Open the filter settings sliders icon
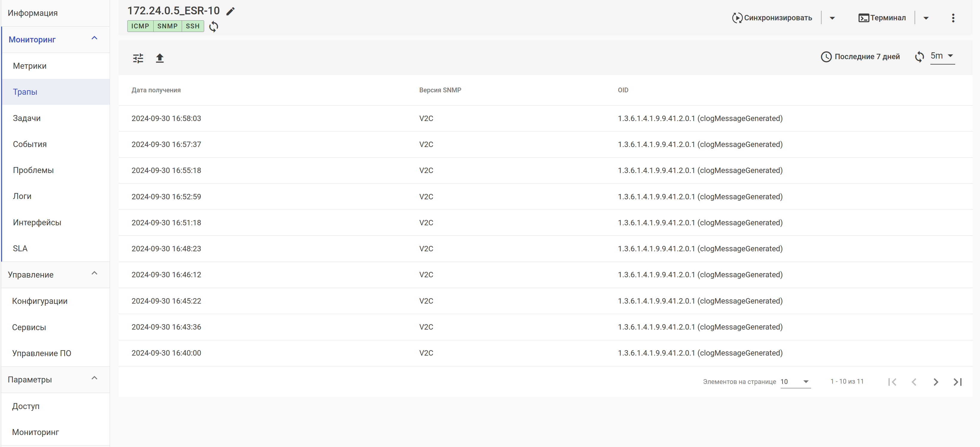Image resolution: width=980 pixels, height=447 pixels. (138, 58)
